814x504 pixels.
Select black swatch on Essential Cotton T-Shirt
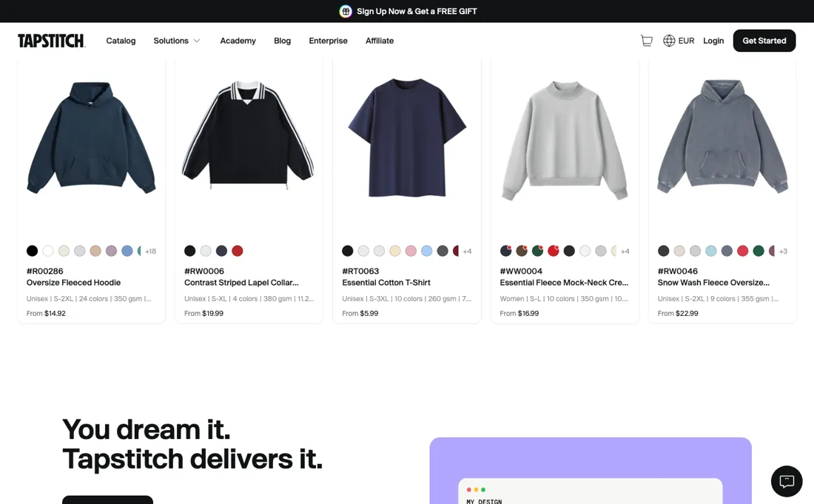[348, 251]
